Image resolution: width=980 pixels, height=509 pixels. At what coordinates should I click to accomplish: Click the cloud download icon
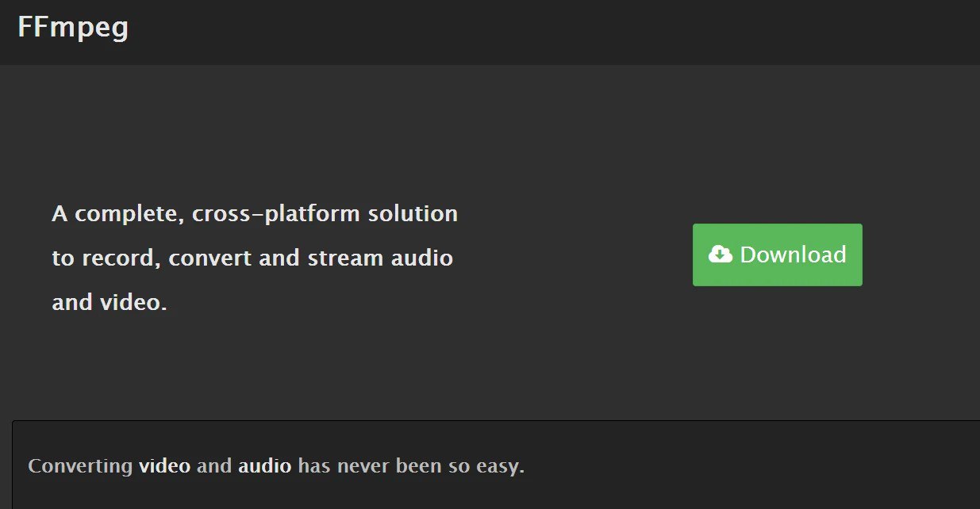coord(721,254)
